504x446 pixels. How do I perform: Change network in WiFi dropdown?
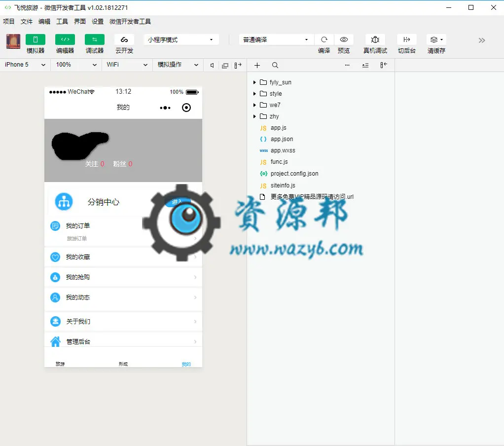127,65
